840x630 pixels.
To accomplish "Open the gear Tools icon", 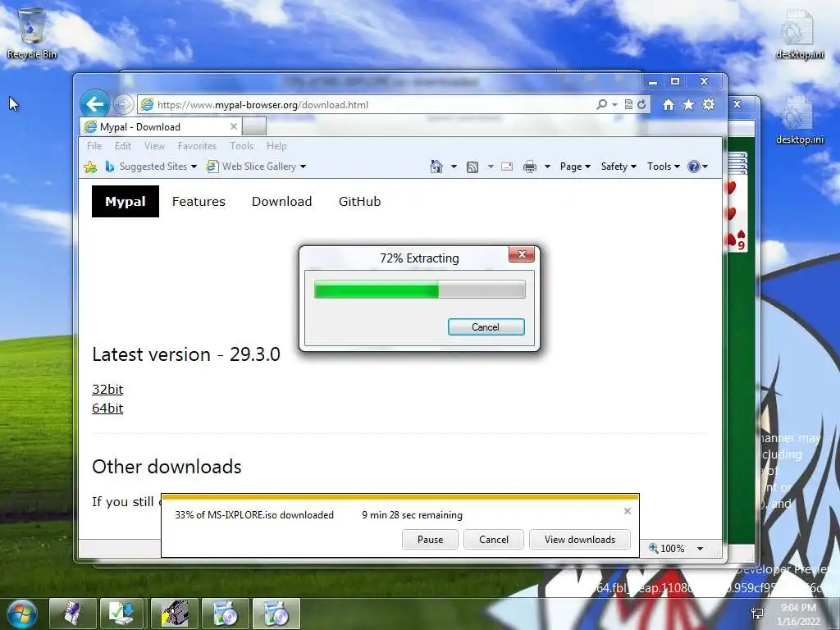I will (709, 104).
